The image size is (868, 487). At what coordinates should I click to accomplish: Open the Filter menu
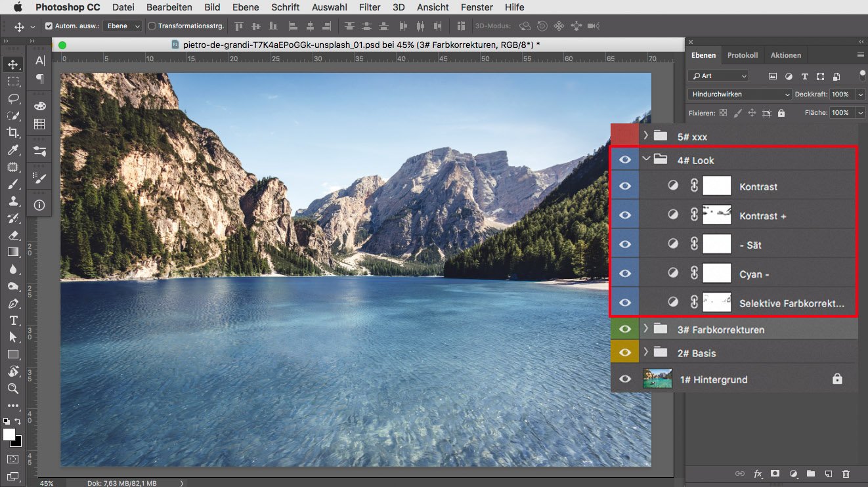tap(370, 7)
